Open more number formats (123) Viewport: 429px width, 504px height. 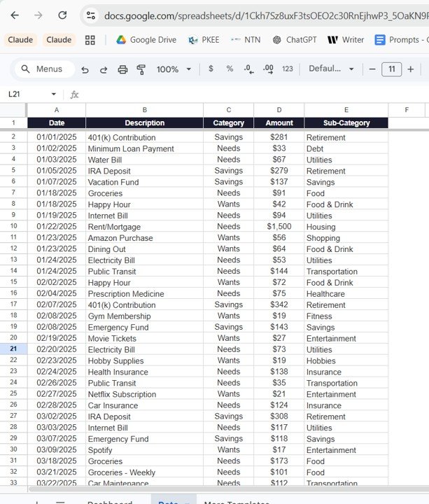[x=287, y=69]
